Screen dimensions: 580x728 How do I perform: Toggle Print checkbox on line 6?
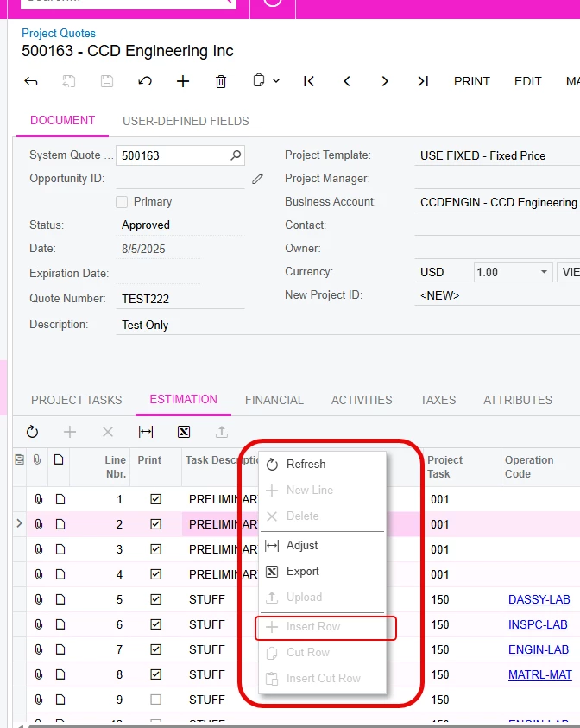click(x=156, y=624)
